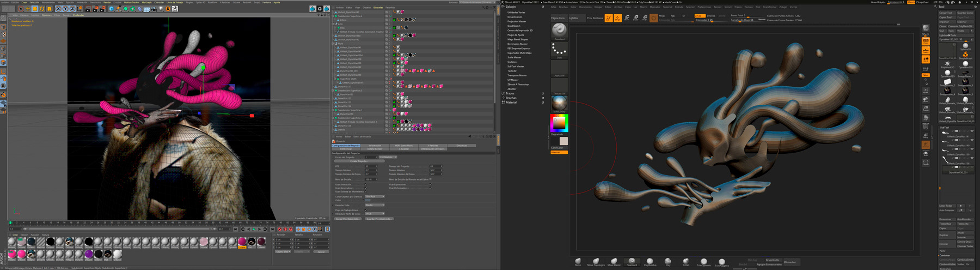Open Color Objetos por Defecto dropdown

374,196
